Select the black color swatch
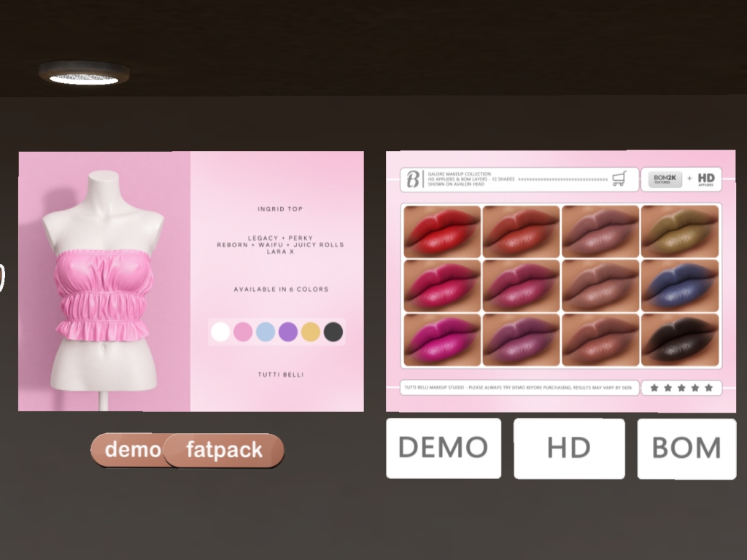The height and width of the screenshot is (560, 747). coord(333,332)
